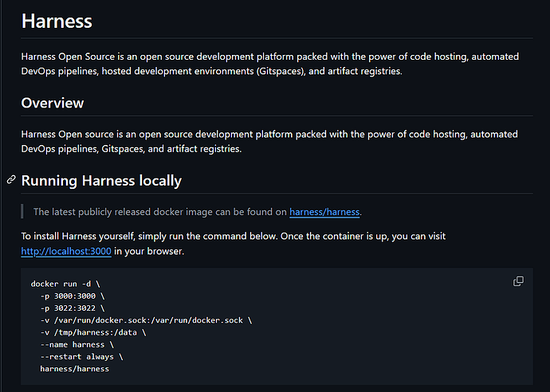The image size is (550, 392).
Task: Open the http://localhost:3000 link
Action: click(x=66, y=252)
